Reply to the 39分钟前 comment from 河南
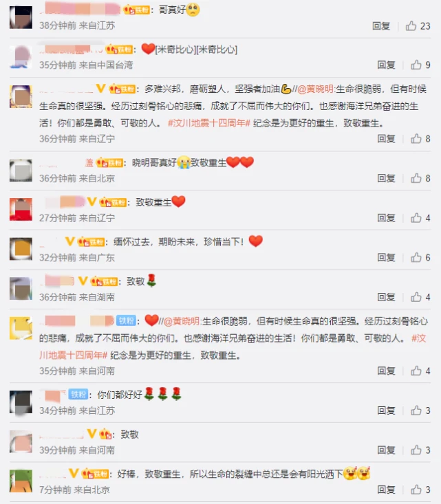 [387, 450]
